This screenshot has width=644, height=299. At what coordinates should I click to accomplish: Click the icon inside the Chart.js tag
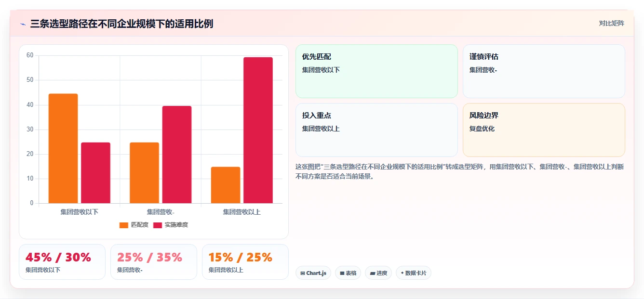click(302, 273)
